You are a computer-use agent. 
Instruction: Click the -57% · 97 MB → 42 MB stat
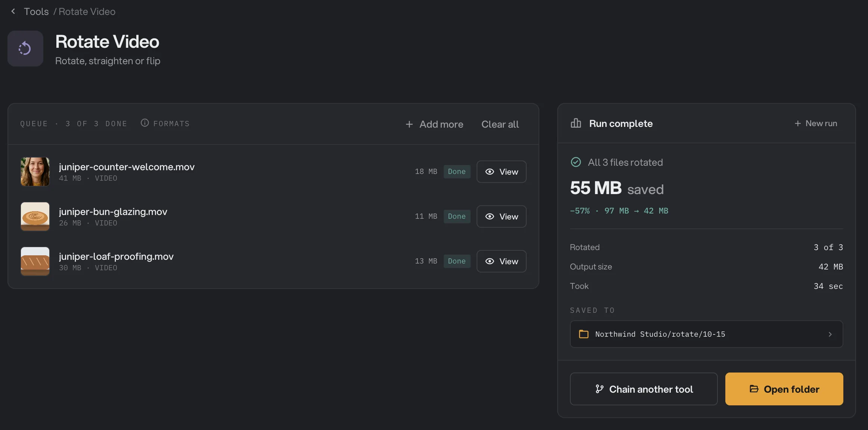tap(619, 211)
